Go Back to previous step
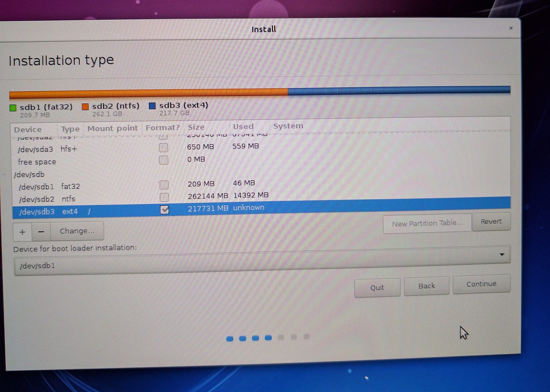The image size is (550, 392). click(x=427, y=286)
